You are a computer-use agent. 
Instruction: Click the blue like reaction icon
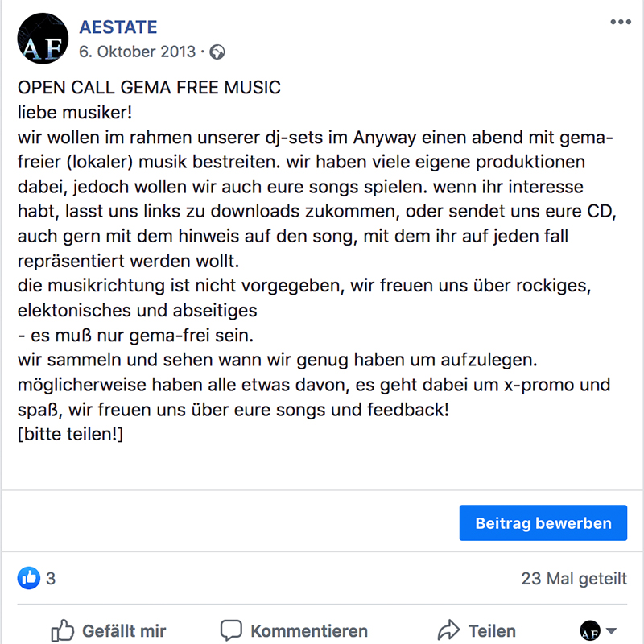tap(28, 577)
